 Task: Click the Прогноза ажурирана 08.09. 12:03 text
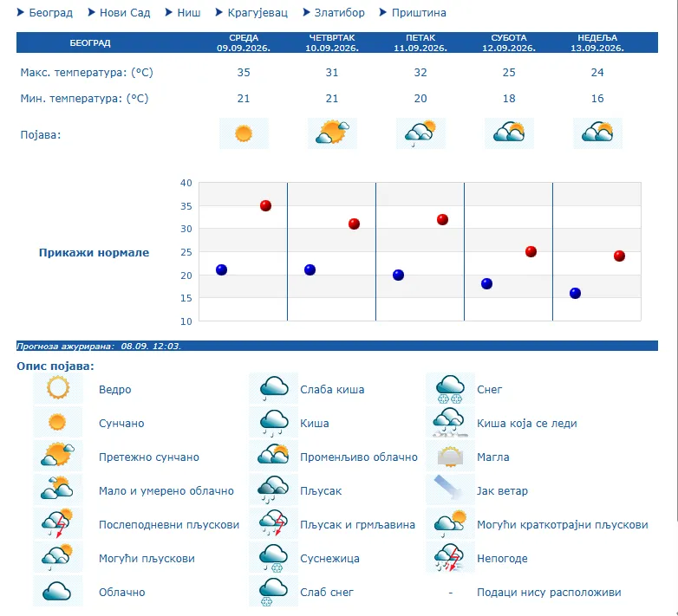(99, 346)
